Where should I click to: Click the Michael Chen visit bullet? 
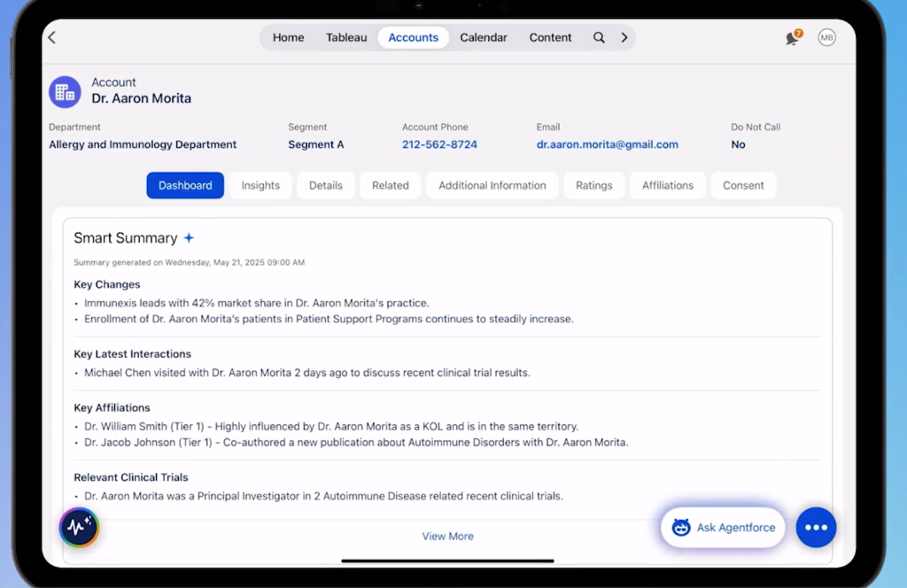pyautogui.click(x=307, y=373)
